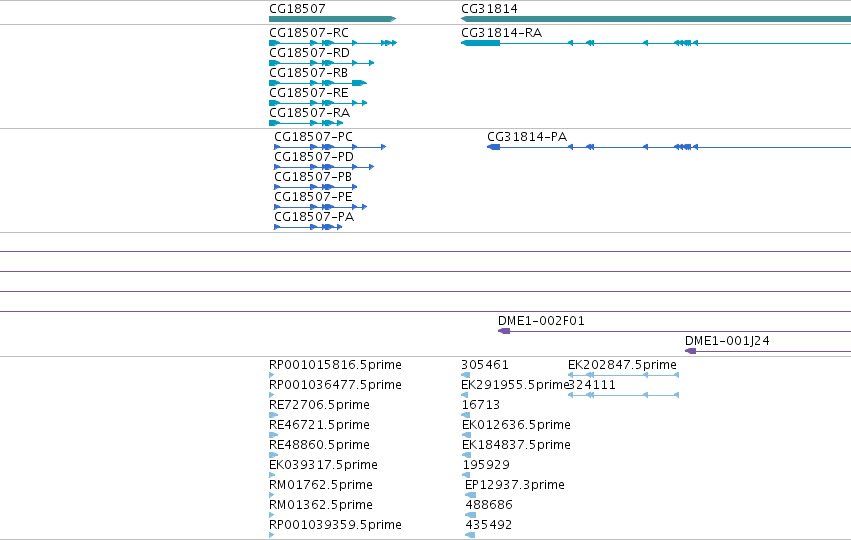Select transcript CG18507-RC
Viewport: 851px width, 540px height.
coord(309,33)
